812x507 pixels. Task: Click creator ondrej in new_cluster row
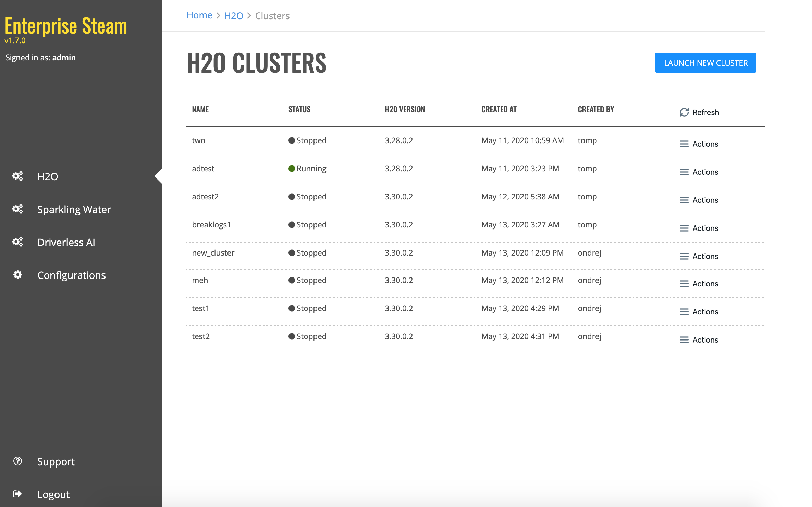589,253
